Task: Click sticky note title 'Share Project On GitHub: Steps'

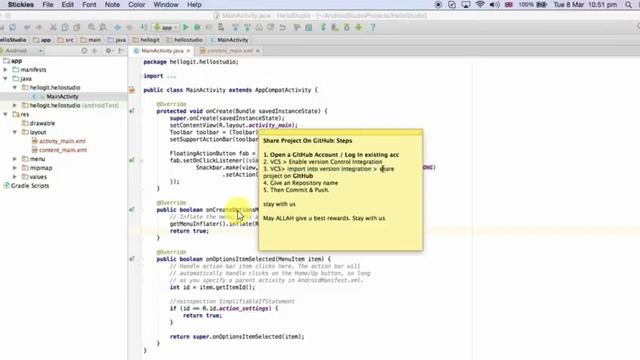Action: click(x=307, y=140)
